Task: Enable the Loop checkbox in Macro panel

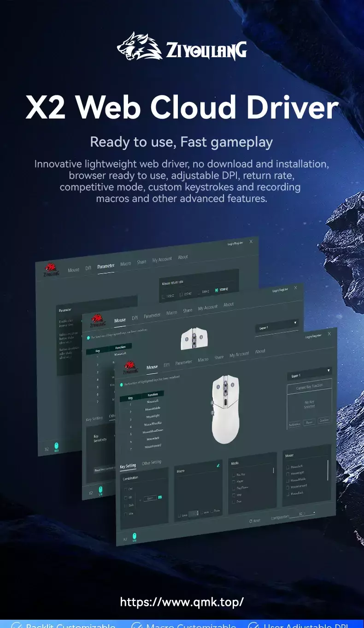Action: click(x=179, y=515)
